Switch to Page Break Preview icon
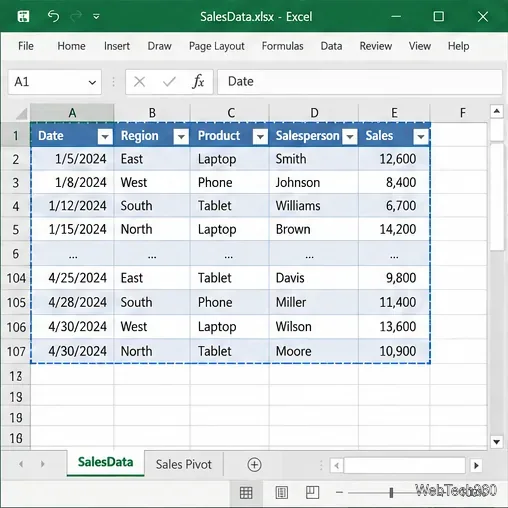The height and width of the screenshot is (508, 508). click(x=312, y=492)
